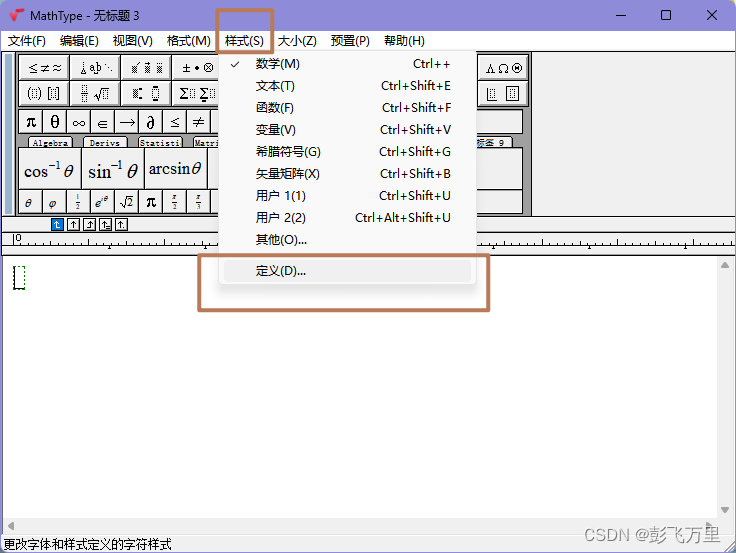Insert φ from the small bar
Screen dimensions: 736x553
pos(54,202)
